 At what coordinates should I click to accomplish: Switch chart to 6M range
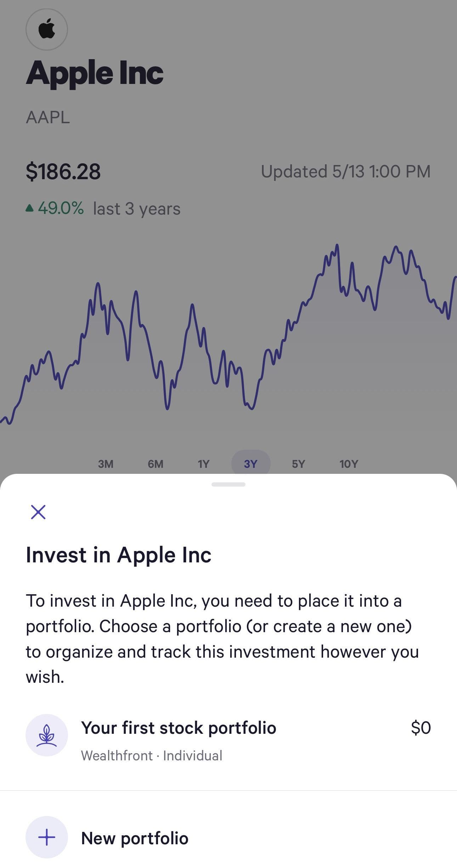[x=156, y=464]
